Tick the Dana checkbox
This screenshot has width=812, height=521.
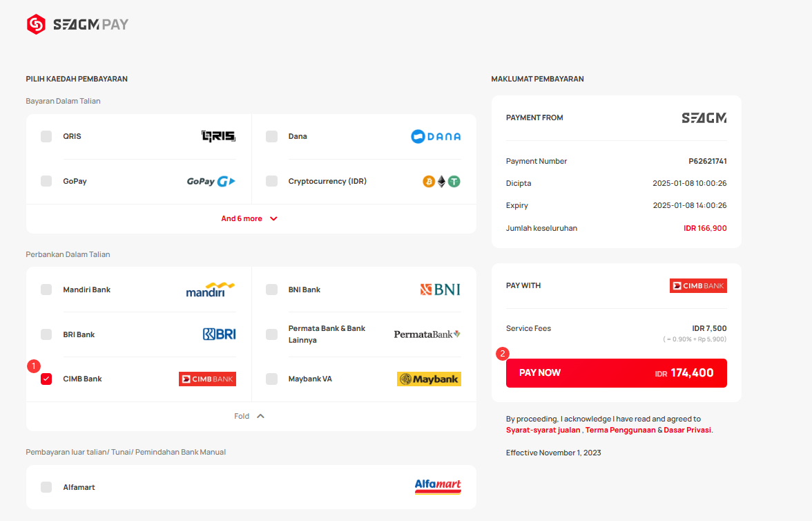click(x=271, y=136)
